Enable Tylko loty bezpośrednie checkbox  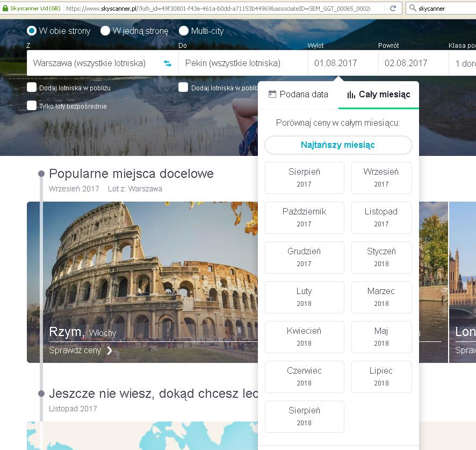[32, 106]
